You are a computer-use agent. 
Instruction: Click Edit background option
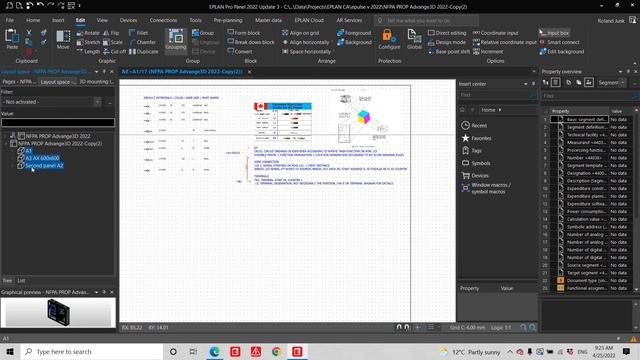coord(562,51)
